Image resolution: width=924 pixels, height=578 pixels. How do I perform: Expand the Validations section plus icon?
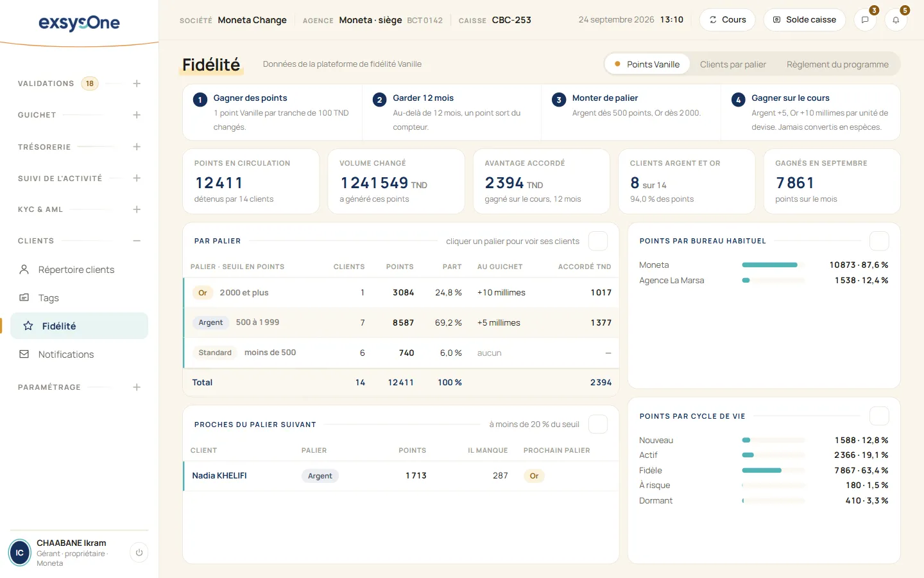tap(137, 83)
